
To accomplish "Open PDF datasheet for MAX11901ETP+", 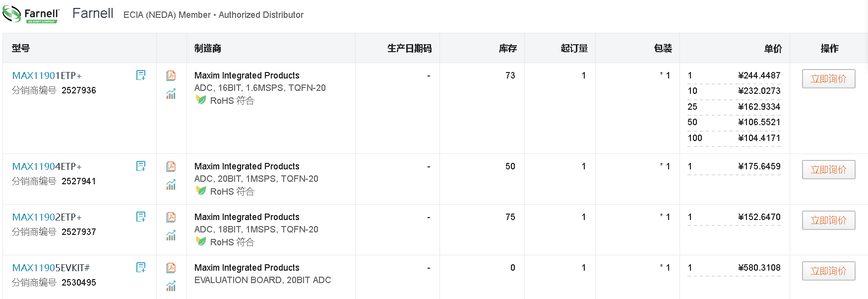I will point(171,75).
